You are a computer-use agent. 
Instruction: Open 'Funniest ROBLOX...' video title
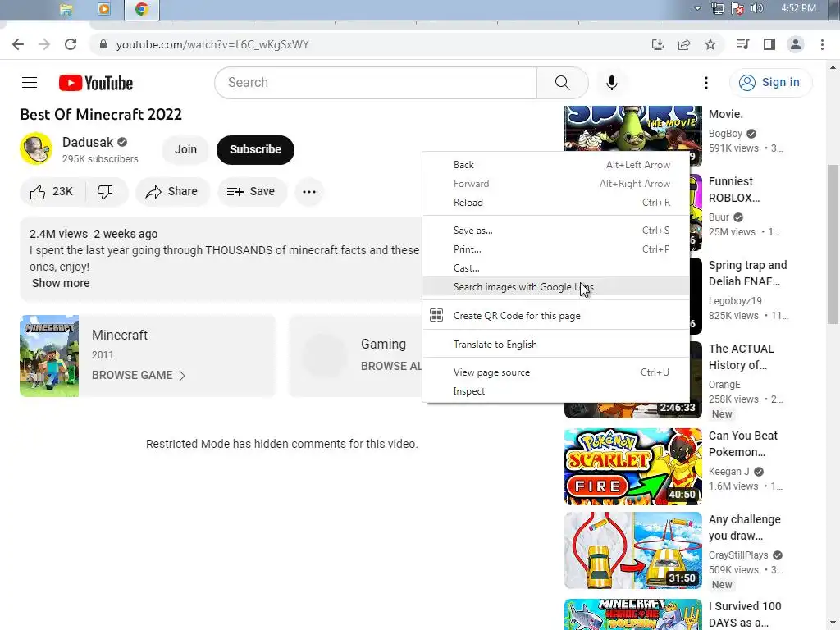pos(734,189)
